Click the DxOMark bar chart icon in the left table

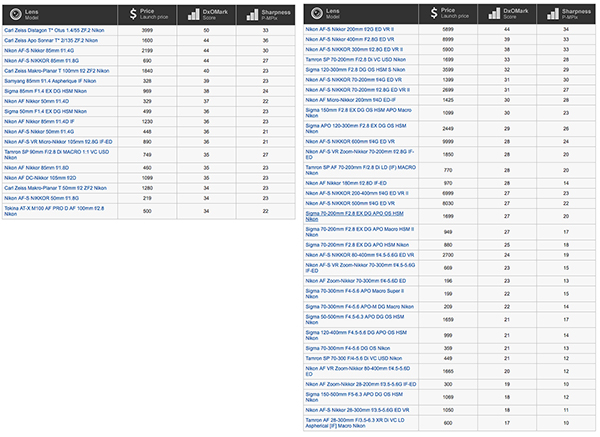pyautogui.click(x=194, y=15)
